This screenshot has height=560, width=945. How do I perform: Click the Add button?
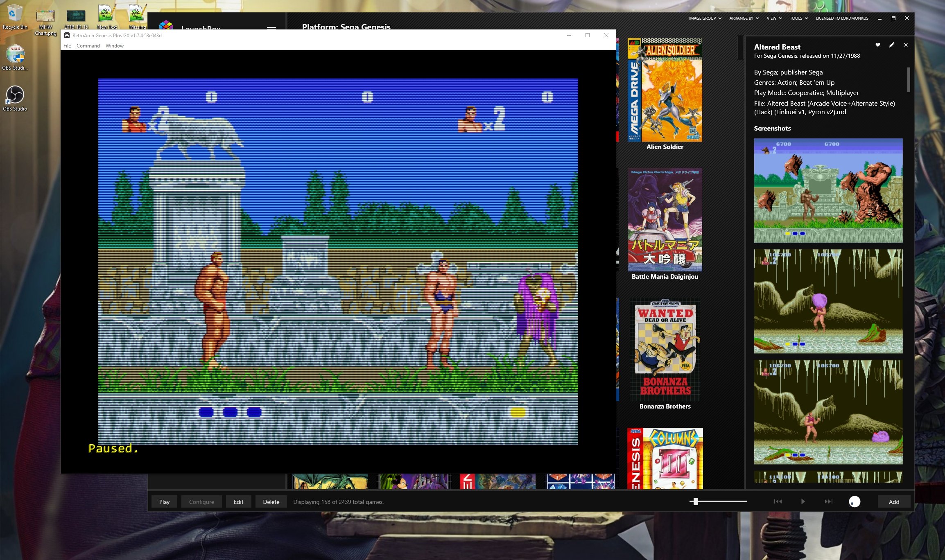894,502
